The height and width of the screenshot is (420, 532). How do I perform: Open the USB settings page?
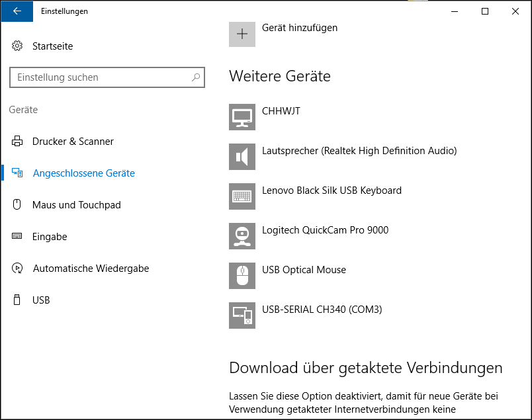click(41, 300)
